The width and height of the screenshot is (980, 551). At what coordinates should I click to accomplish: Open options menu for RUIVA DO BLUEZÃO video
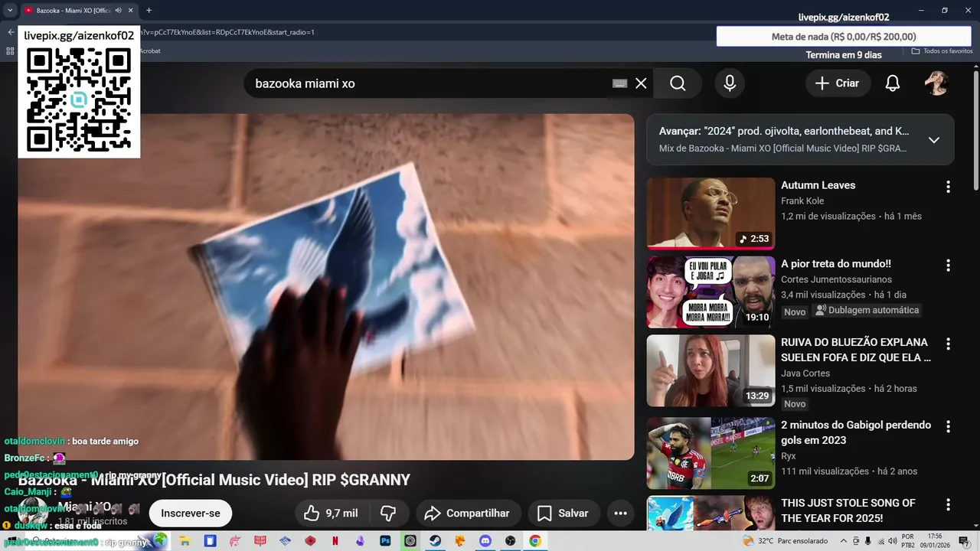(x=948, y=344)
